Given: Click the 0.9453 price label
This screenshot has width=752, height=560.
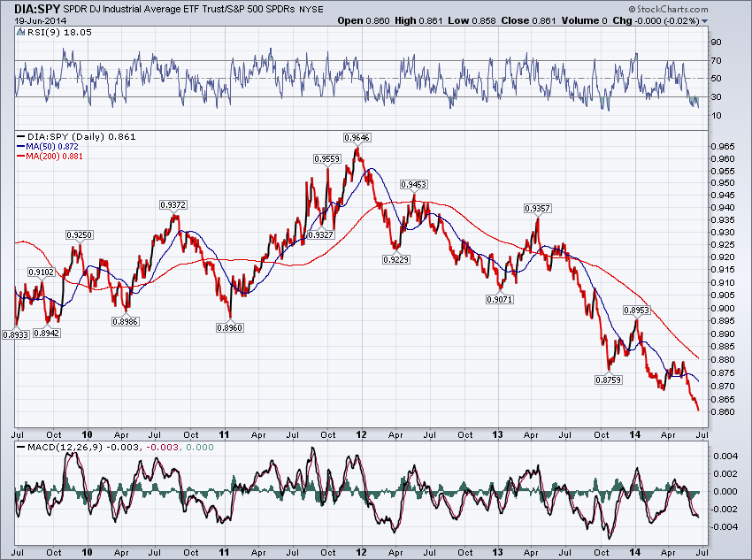Looking at the screenshot, I should click(413, 184).
